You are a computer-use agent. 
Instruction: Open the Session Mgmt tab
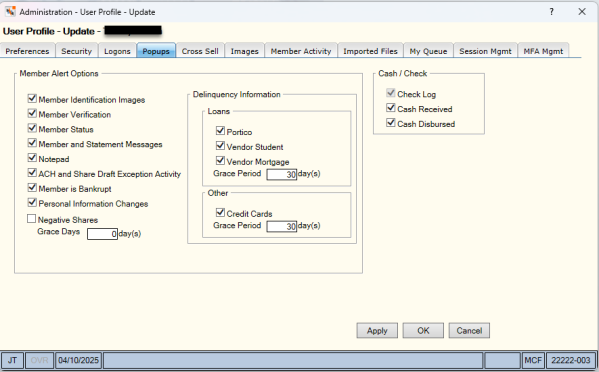coord(485,51)
